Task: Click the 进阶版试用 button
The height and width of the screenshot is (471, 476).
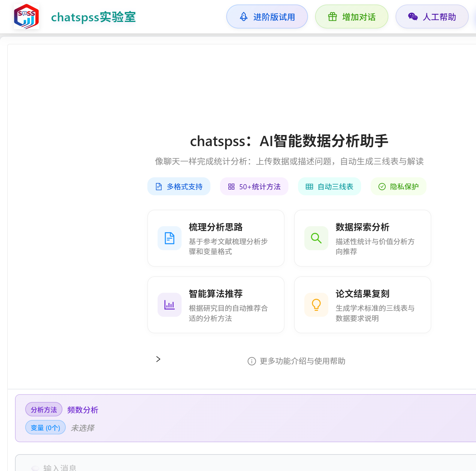Action: pyautogui.click(x=267, y=17)
